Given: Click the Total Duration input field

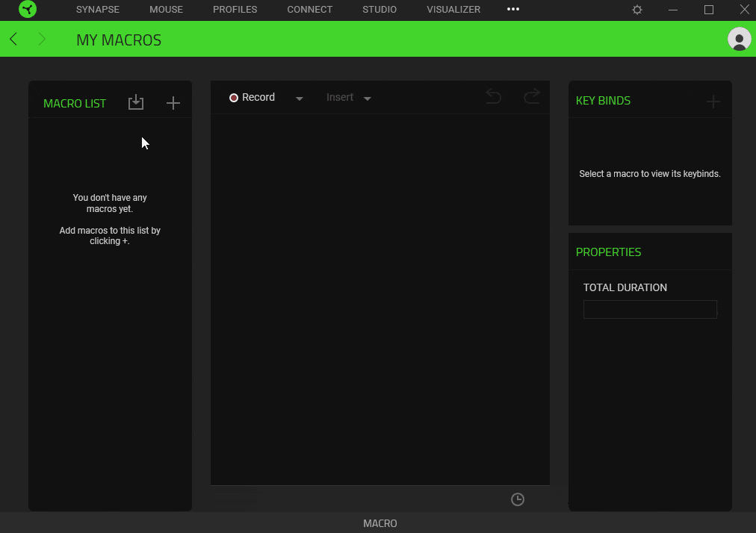Looking at the screenshot, I should click(x=650, y=309).
